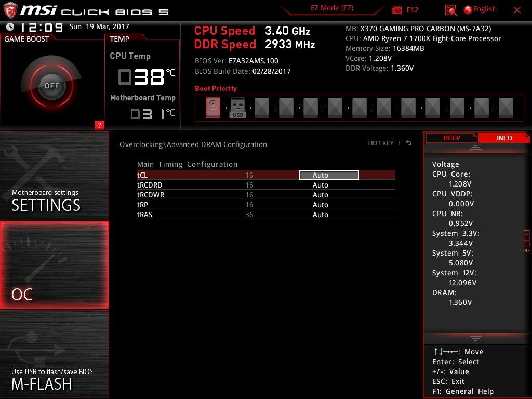Click the BIOS Ver E7A32AMS.100 text
This screenshot has width=532, height=399.
236,61
